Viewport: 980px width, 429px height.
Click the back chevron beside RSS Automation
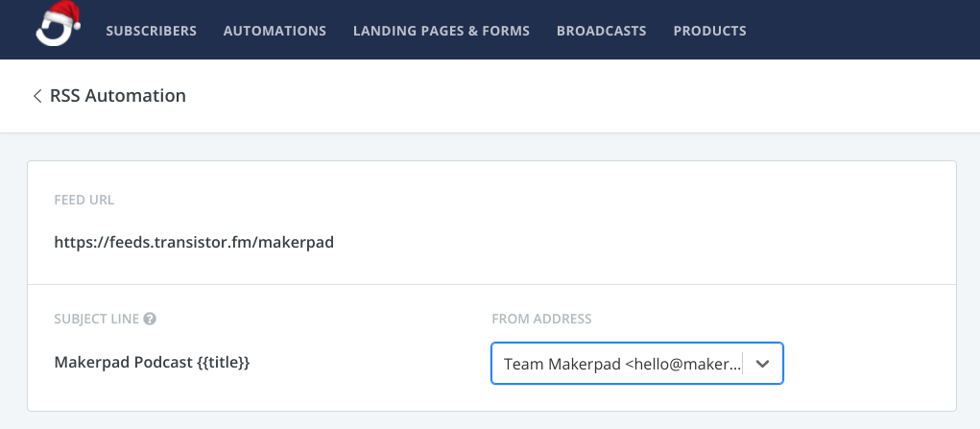pos(37,96)
